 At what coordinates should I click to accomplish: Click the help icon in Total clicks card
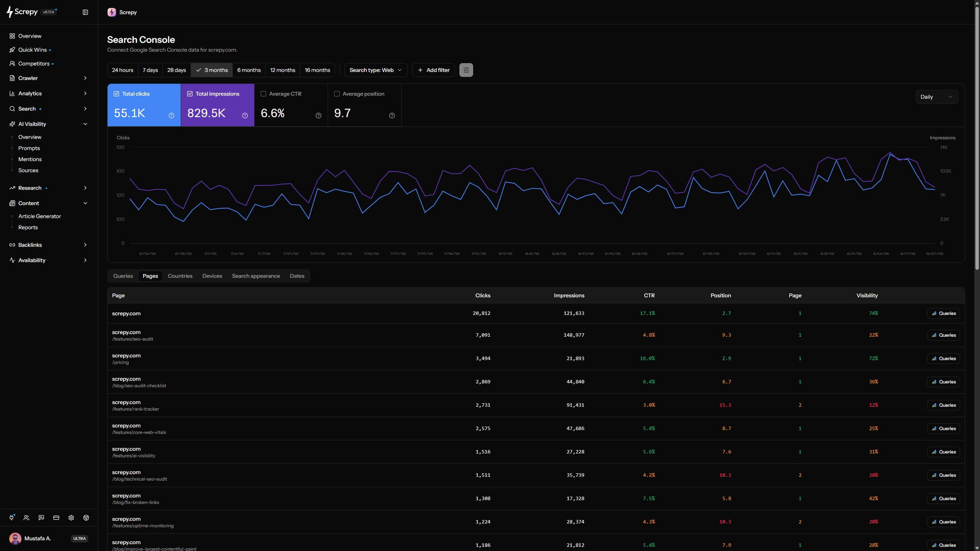click(171, 116)
